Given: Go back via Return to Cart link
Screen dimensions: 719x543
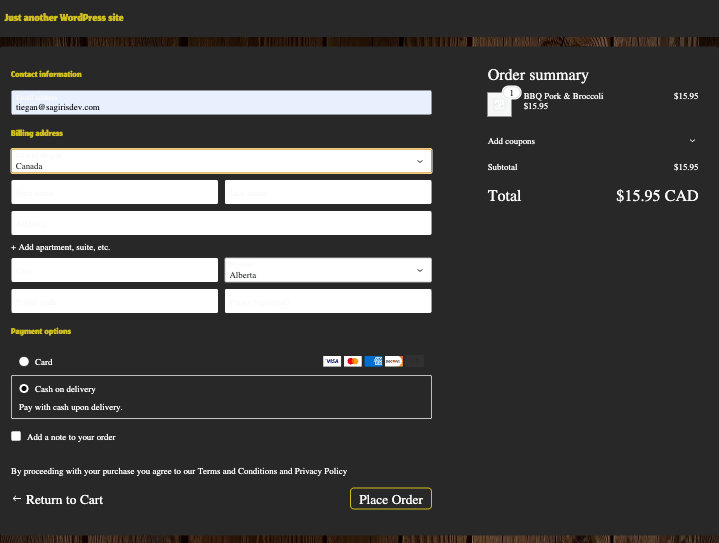Looking at the screenshot, I should [x=57, y=499].
